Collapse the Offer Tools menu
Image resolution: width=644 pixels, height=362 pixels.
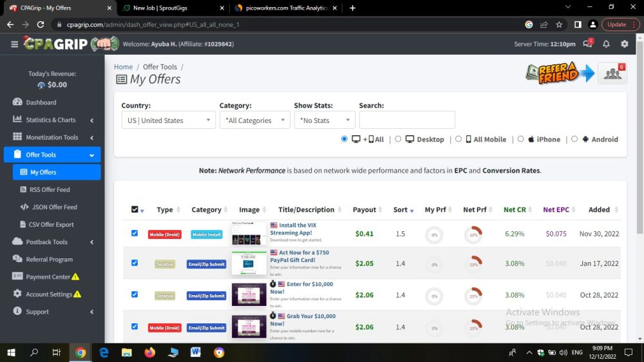52,155
